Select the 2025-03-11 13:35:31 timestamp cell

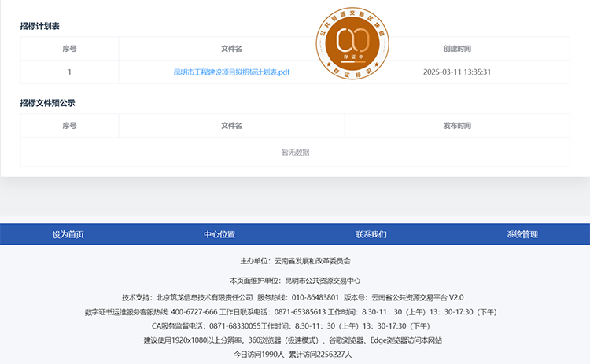(457, 72)
